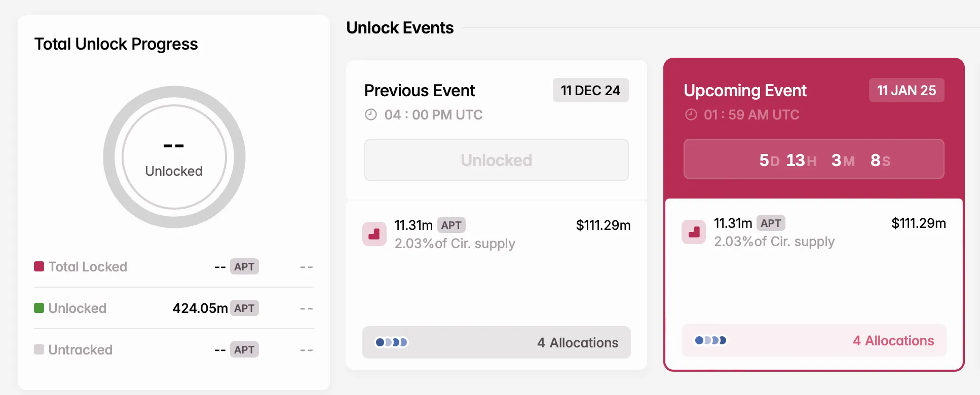
Task: Click the 5D 13H countdown timer bar
Action: pos(813,159)
